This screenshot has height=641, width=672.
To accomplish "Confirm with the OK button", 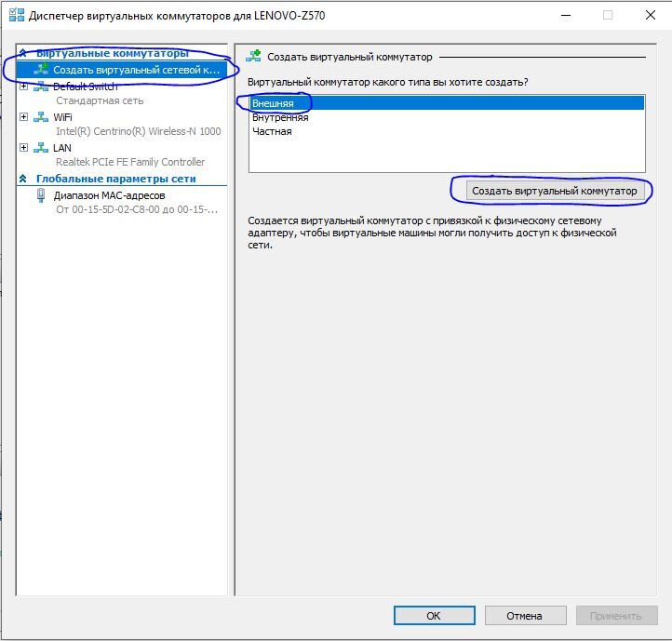I will [x=434, y=616].
